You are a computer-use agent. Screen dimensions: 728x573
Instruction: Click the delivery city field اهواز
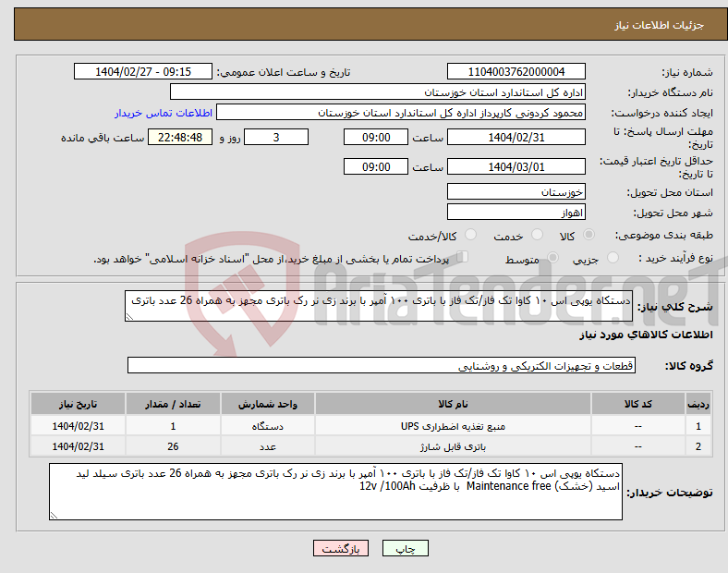pos(516,213)
